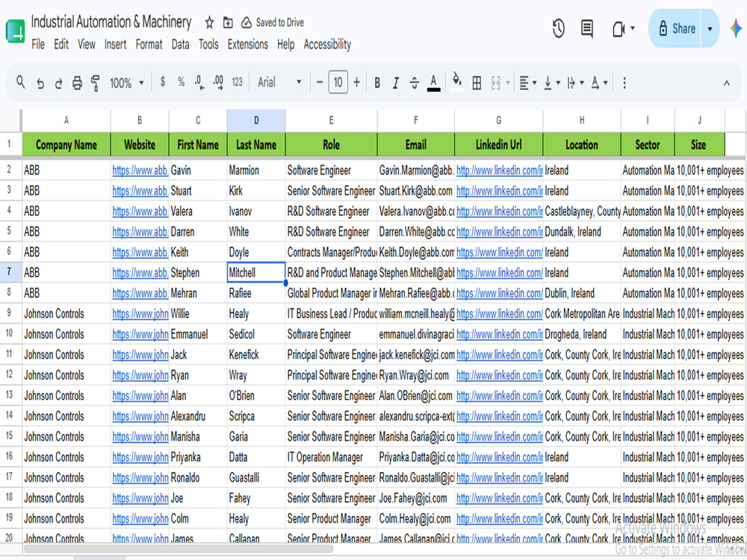Open the borders menu
The width and height of the screenshot is (747, 560).
(x=477, y=83)
